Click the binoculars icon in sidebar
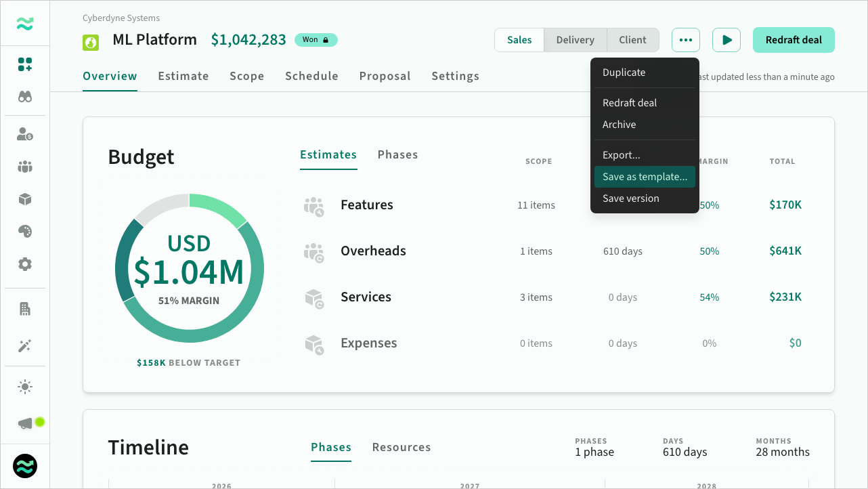Viewport: 868px width, 489px height. (x=25, y=97)
